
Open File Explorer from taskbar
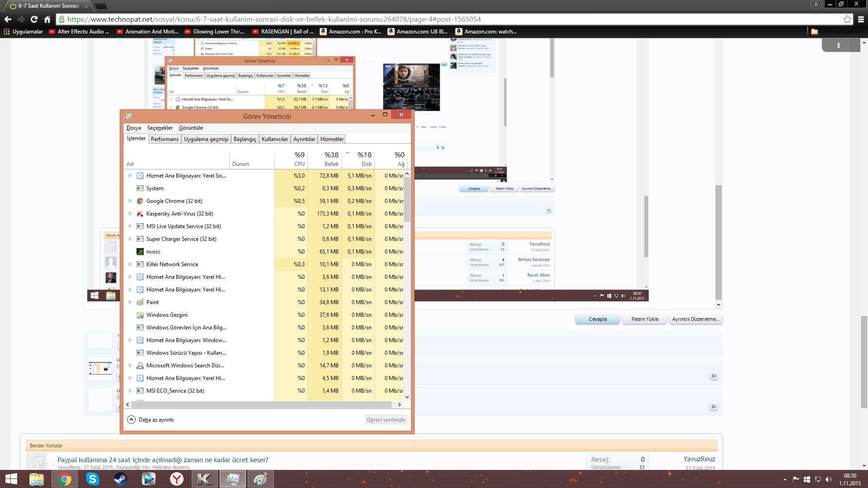point(37,479)
